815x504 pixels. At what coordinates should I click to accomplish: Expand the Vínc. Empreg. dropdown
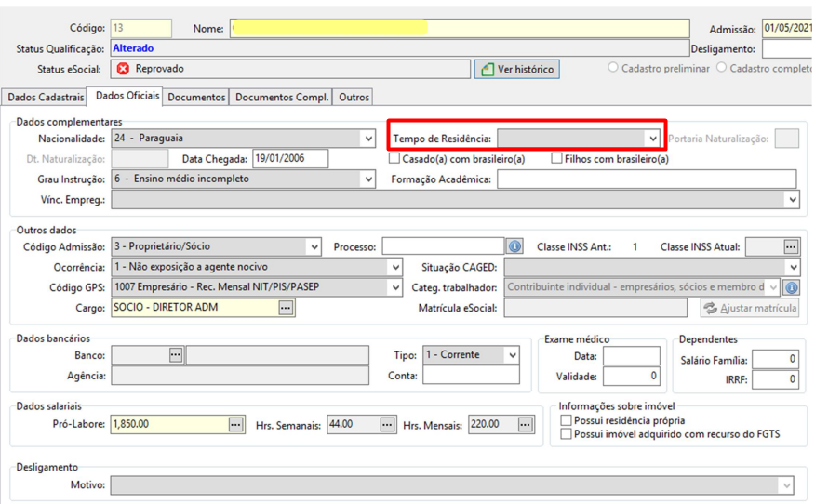[x=792, y=200]
